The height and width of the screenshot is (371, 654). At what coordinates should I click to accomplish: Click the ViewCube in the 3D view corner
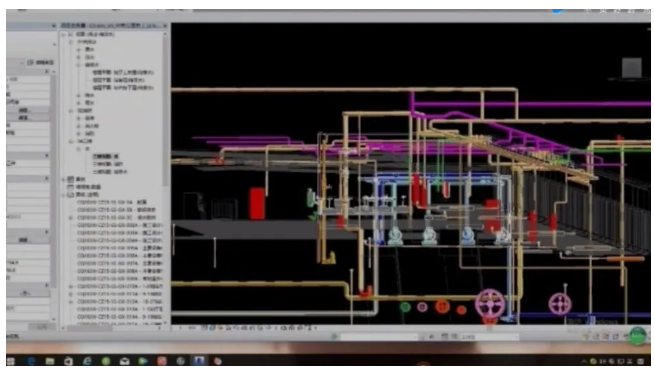point(631,68)
